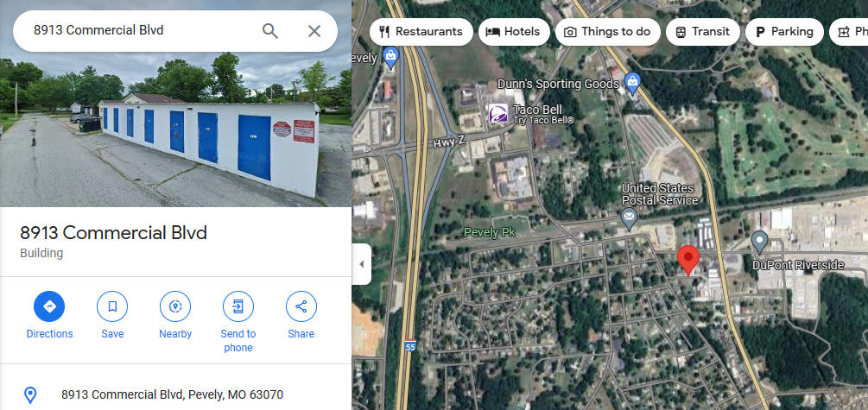Open the storage building street view photo
The image size is (868, 410).
coord(175,104)
